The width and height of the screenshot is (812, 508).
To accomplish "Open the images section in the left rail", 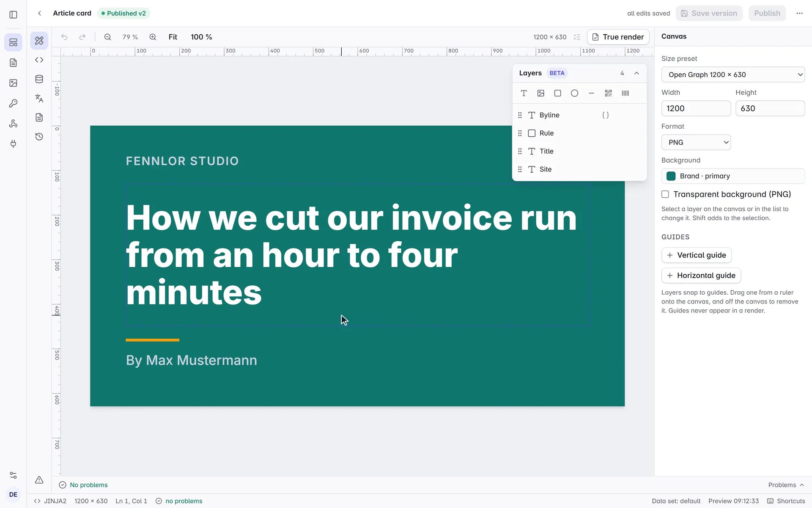I will coord(13,83).
